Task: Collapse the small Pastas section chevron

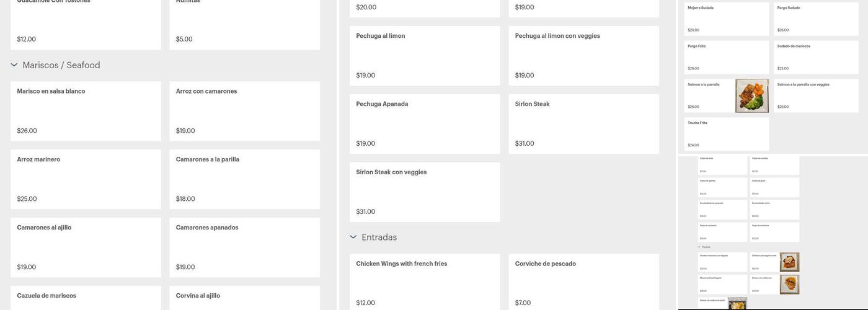Action: point(699,247)
